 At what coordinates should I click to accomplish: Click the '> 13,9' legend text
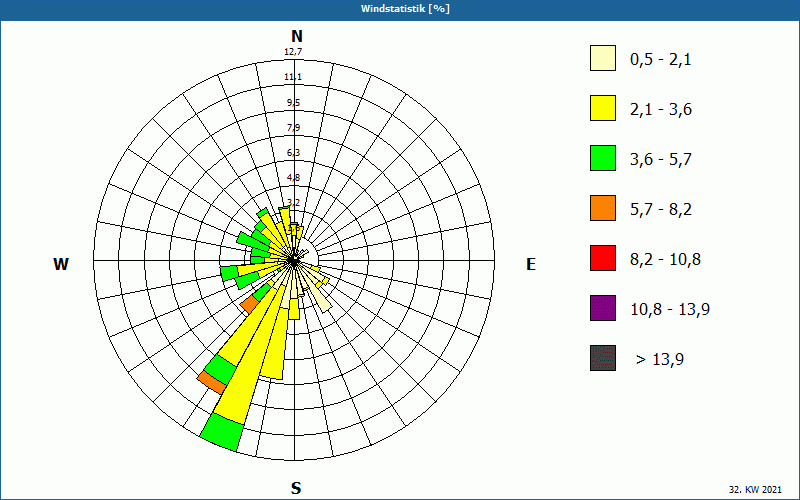(x=660, y=360)
